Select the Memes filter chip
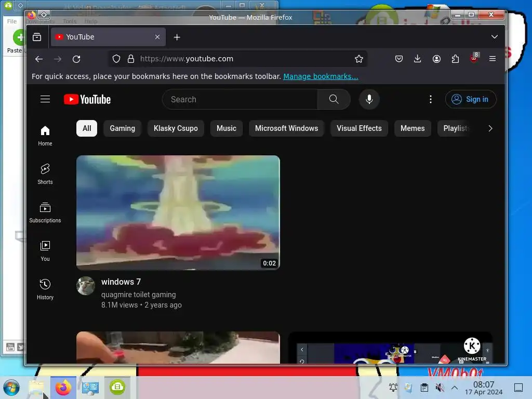 pos(413,128)
